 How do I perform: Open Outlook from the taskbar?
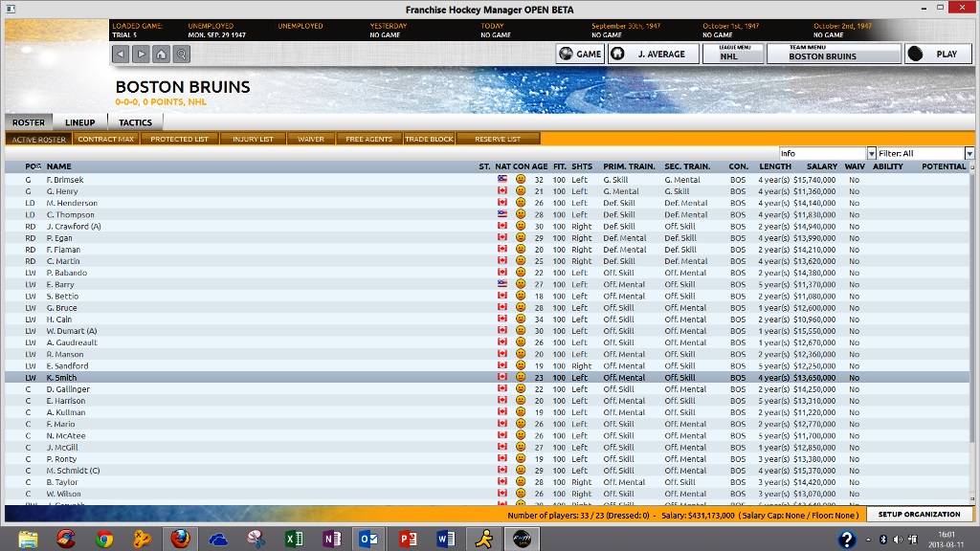(x=368, y=539)
